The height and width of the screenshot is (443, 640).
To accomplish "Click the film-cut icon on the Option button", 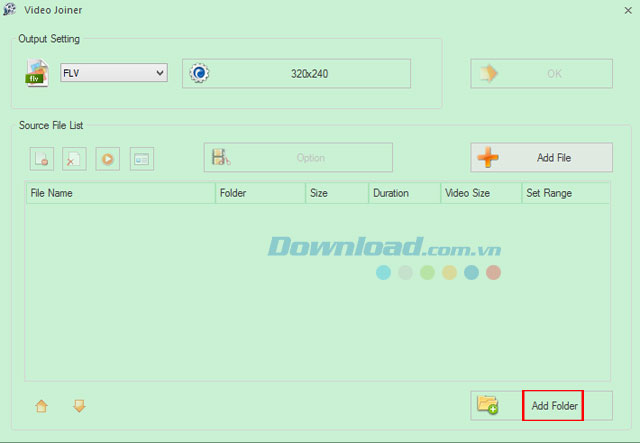I will tap(221, 158).
